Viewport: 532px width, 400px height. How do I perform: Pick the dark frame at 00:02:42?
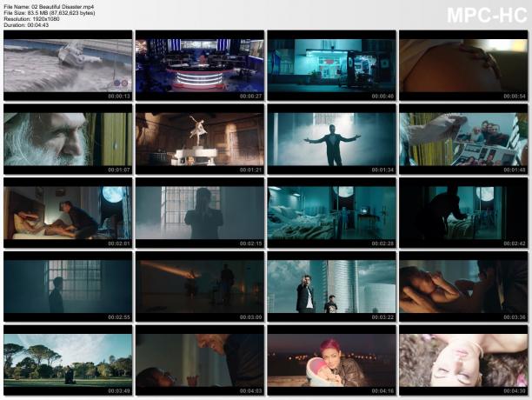pos(463,213)
